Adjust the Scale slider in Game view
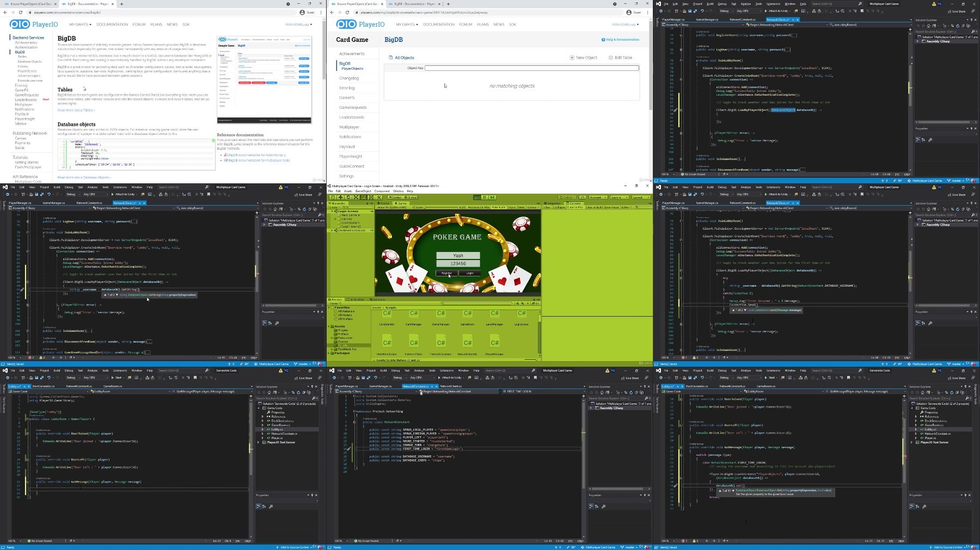Viewport: 980px width, 550px height. [x=442, y=207]
